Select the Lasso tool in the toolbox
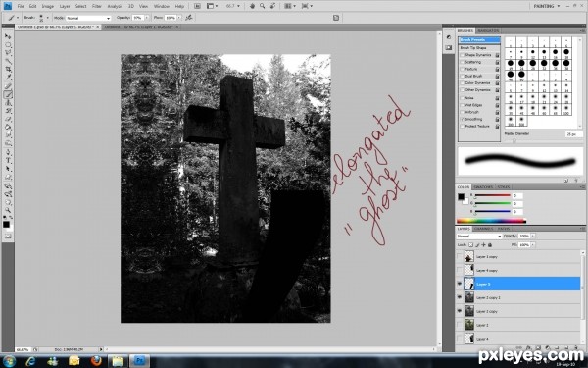This screenshot has width=588, height=368. point(8,53)
